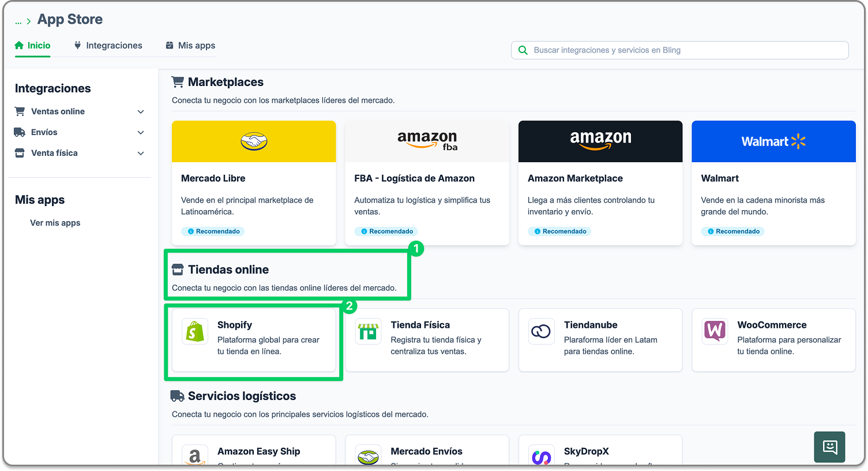
Task: Click the Marketplaces section heading
Action: pos(226,82)
